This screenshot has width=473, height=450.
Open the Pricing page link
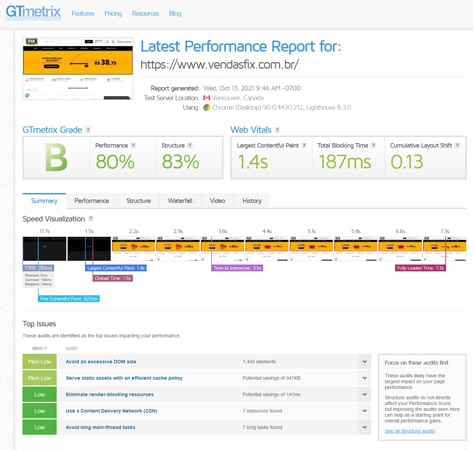[113, 13]
